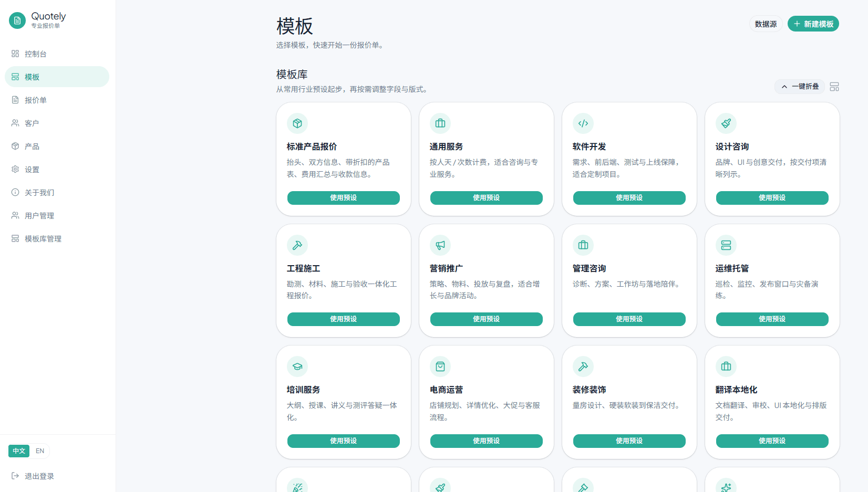Click the 管理咨询 briefcase icon

pos(583,245)
